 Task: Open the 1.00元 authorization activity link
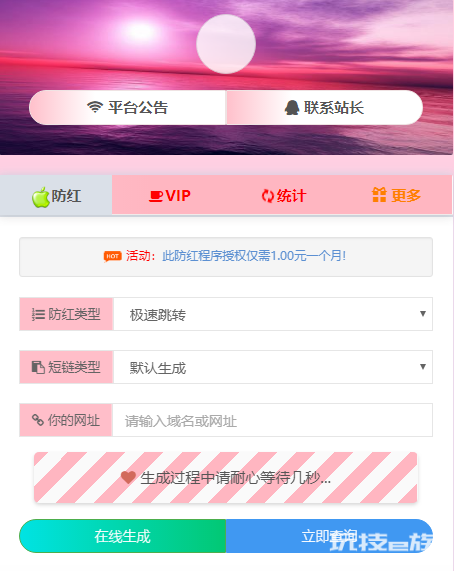[254, 256]
